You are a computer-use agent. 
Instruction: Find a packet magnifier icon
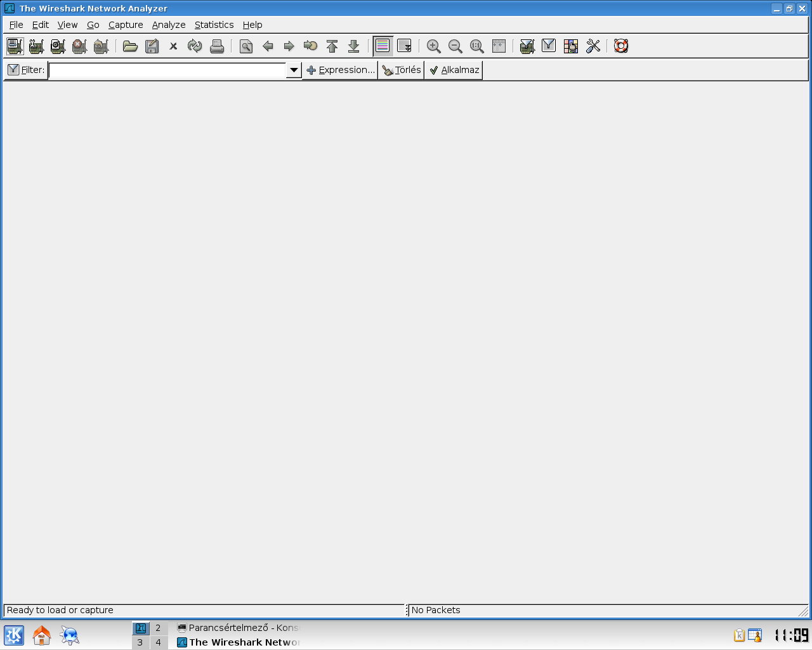pyautogui.click(x=246, y=46)
